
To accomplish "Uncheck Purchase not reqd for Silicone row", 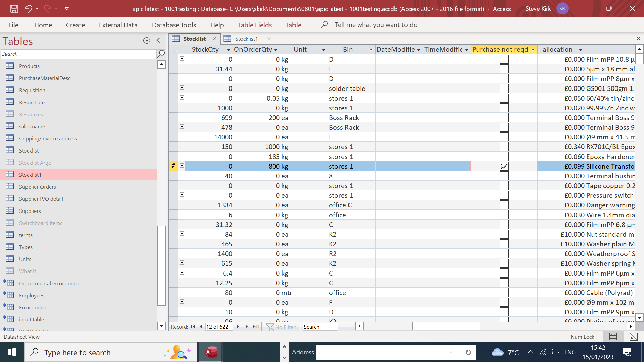I will (504, 166).
